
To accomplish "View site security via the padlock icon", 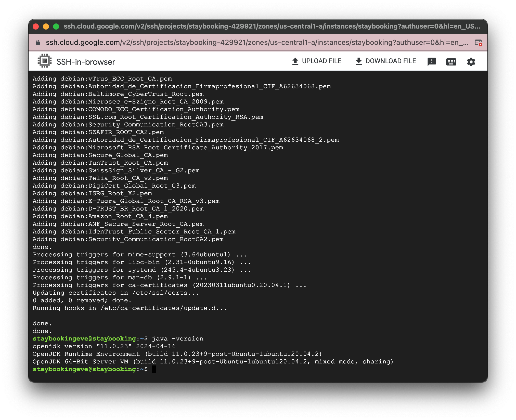I will 37,43.
